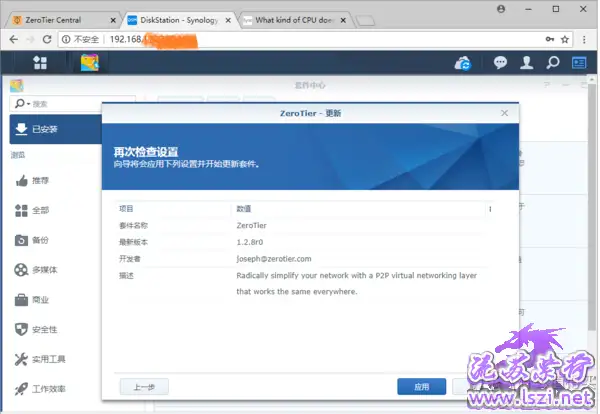Click the 套件名称 row label
Screen dimensions: 600x414
coord(133,225)
